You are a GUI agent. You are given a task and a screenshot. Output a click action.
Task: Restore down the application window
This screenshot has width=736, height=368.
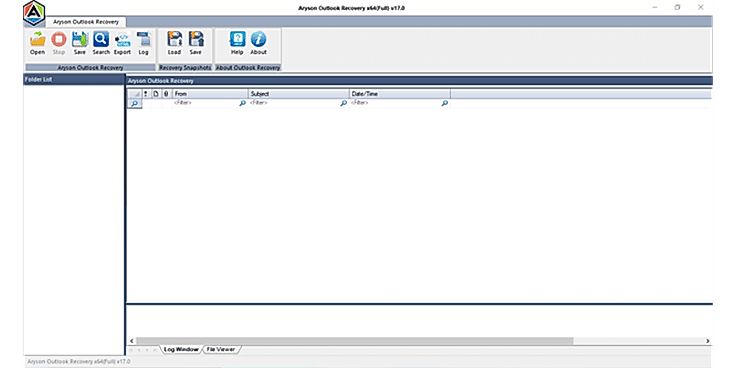click(x=677, y=8)
